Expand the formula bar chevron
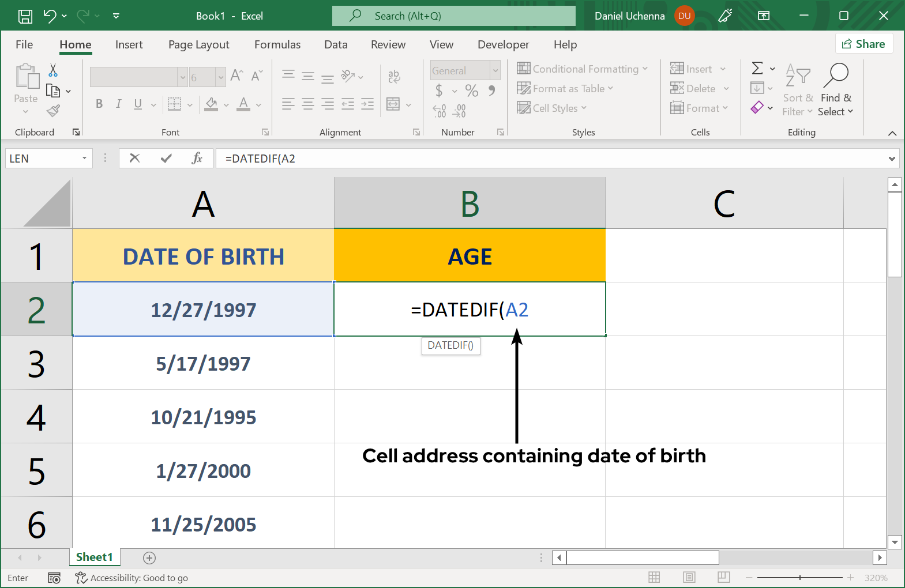 click(892, 159)
